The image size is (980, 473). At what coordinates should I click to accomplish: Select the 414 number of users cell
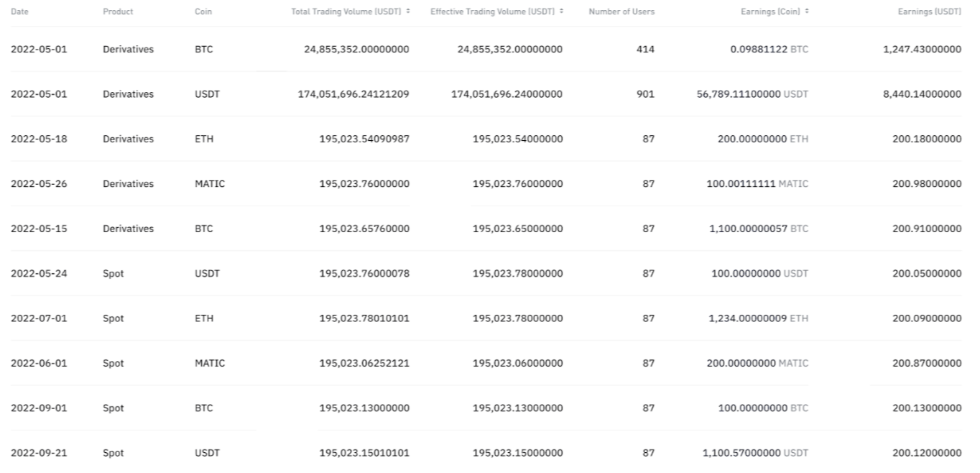pos(645,50)
